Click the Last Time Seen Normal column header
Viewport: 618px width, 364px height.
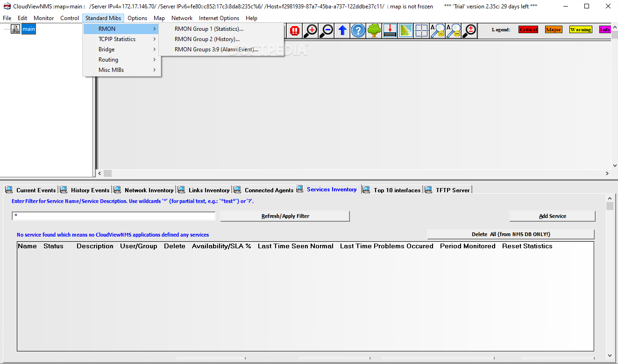tap(296, 246)
